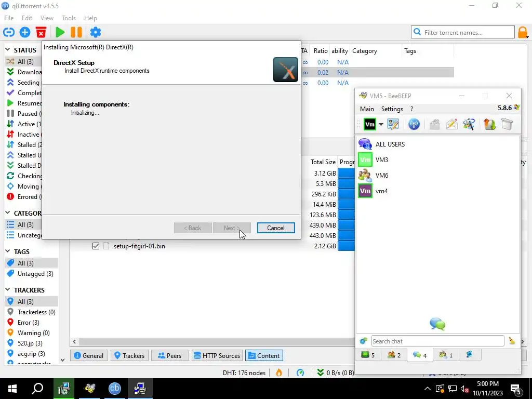This screenshot has width=532, height=399.
Task: Select the Warning (0) tracker filter
Action: point(31,333)
